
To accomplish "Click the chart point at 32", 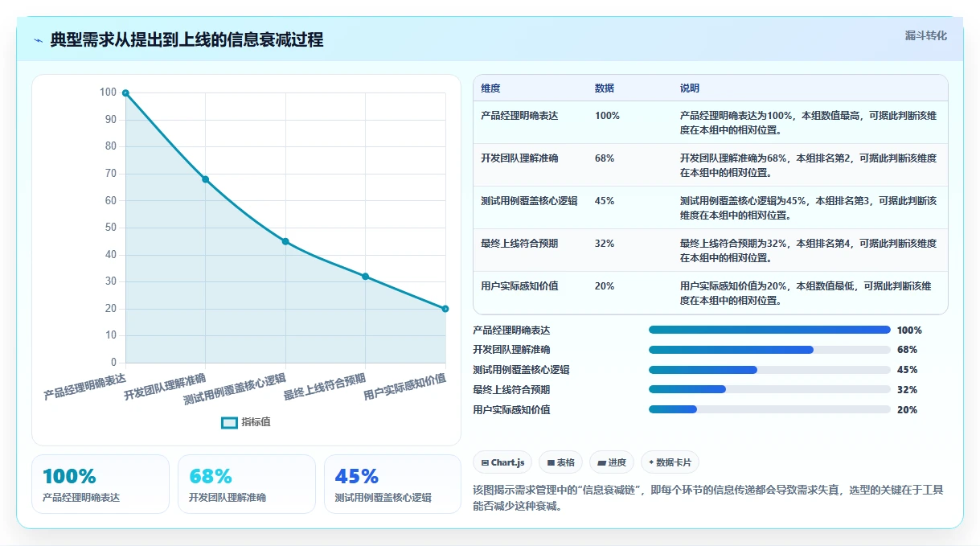I will pos(365,277).
